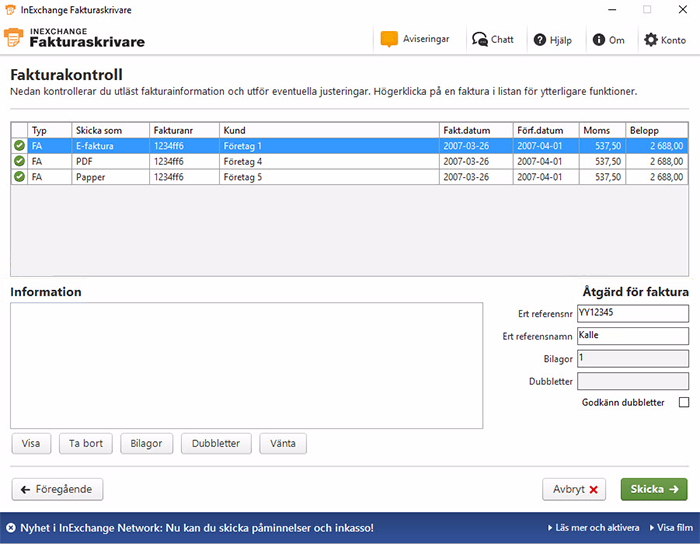This screenshot has width=700, height=544.
Task: Open the Visa film link
Action: [671, 528]
